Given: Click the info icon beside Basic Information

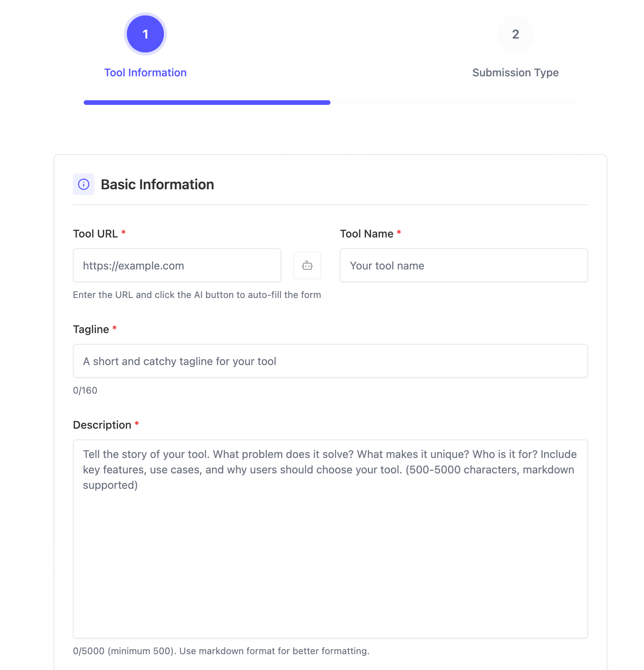Looking at the screenshot, I should [x=84, y=184].
